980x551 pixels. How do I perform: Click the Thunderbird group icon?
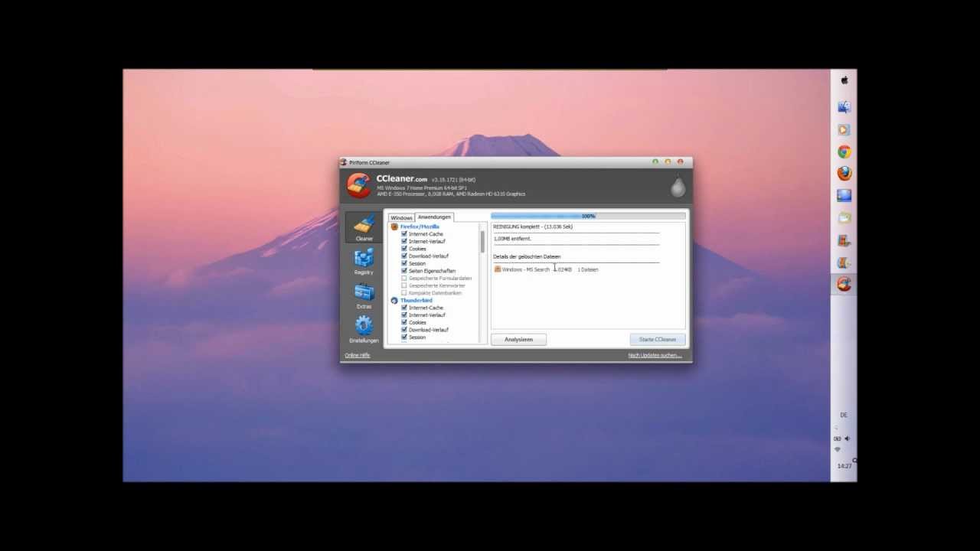click(394, 301)
